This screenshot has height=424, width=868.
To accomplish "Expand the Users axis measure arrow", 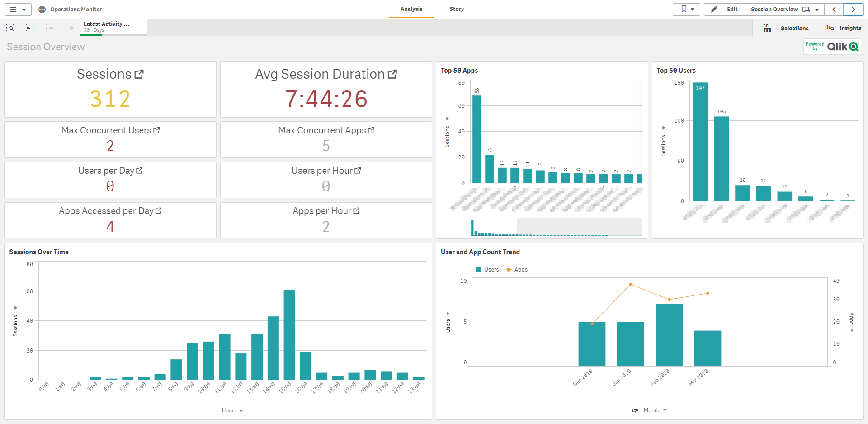I will tap(448, 313).
